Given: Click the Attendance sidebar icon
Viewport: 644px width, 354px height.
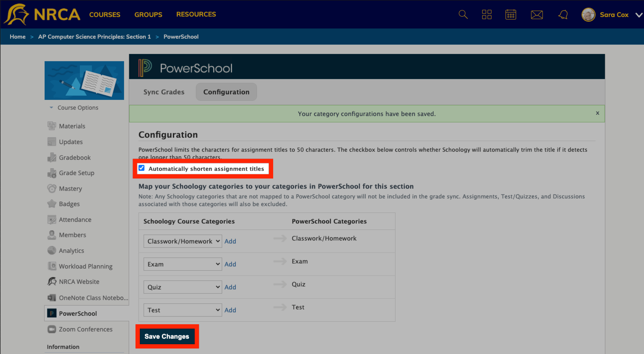Looking at the screenshot, I should [x=52, y=219].
